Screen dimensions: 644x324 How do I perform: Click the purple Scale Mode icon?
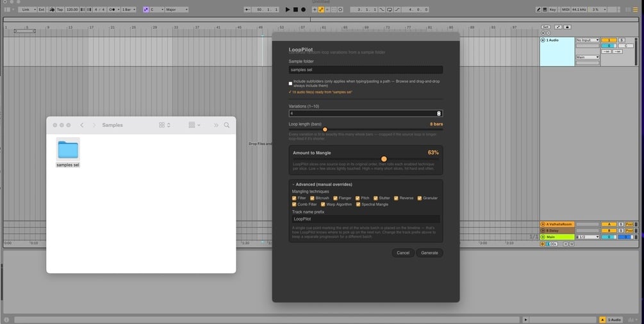[146, 10]
